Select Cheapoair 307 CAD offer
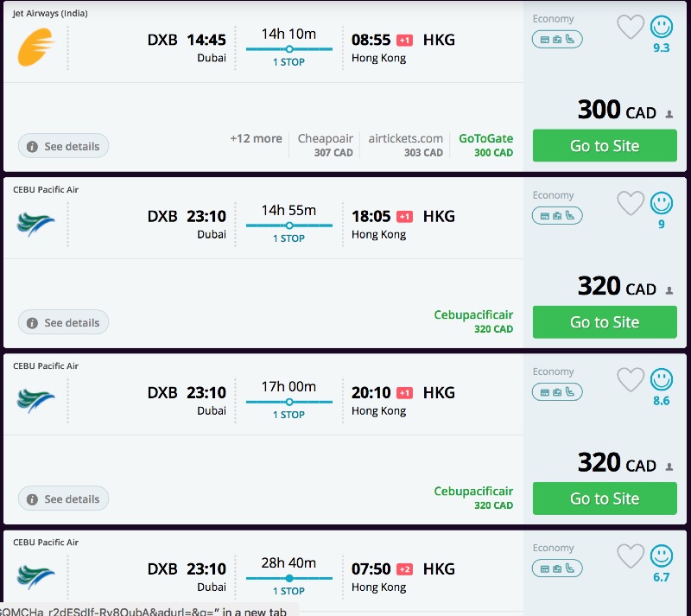This screenshot has height=616, width=691. [x=326, y=145]
